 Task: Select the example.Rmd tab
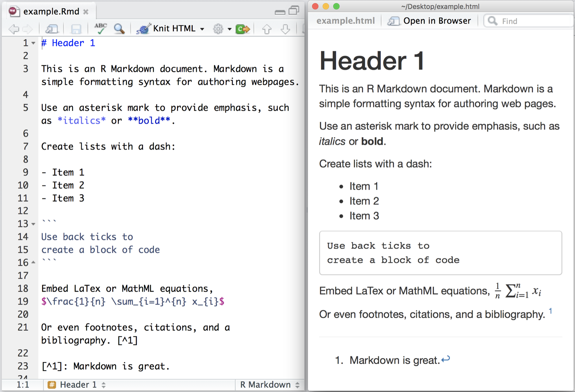pyautogui.click(x=51, y=11)
